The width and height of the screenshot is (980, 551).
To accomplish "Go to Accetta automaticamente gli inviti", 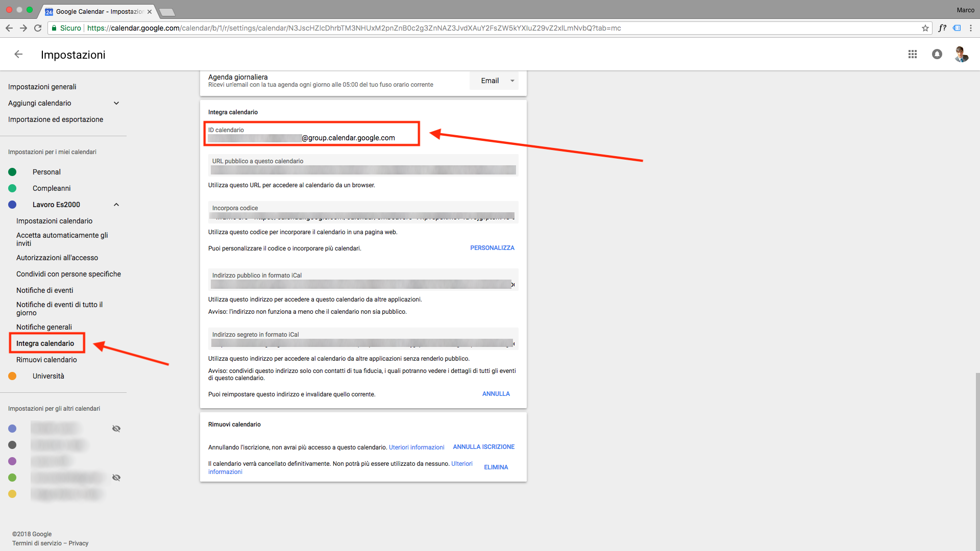I will coord(62,239).
